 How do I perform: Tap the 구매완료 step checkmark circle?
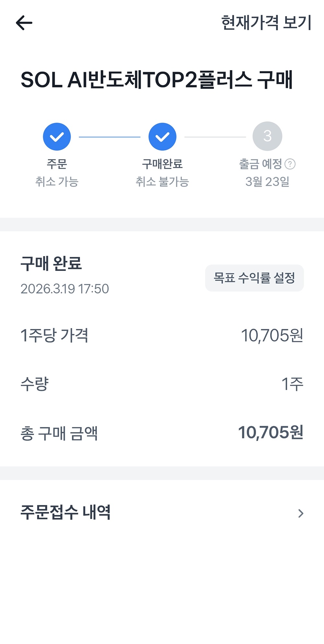click(x=162, y=137)
